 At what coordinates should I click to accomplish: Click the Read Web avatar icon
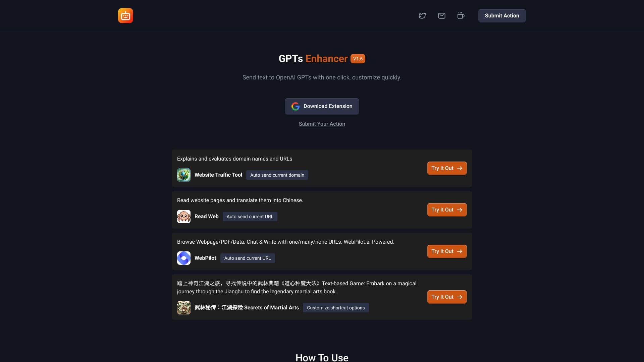[x=184, y=217]
